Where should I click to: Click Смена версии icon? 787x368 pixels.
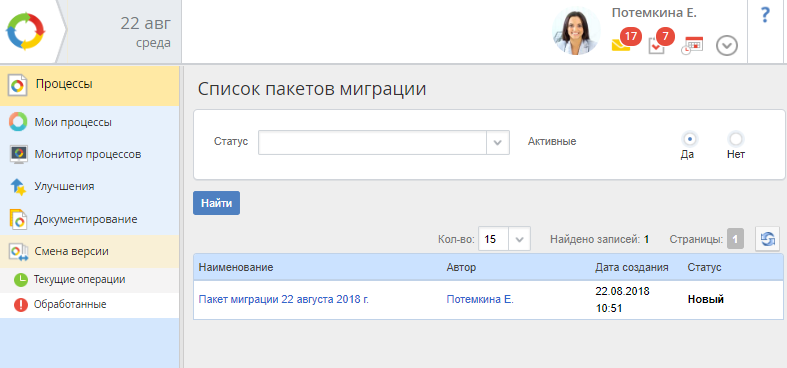pos(19,252)
